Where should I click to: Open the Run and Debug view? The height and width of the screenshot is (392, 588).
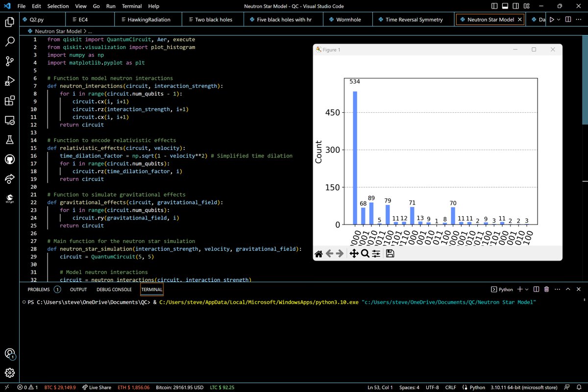10,81
